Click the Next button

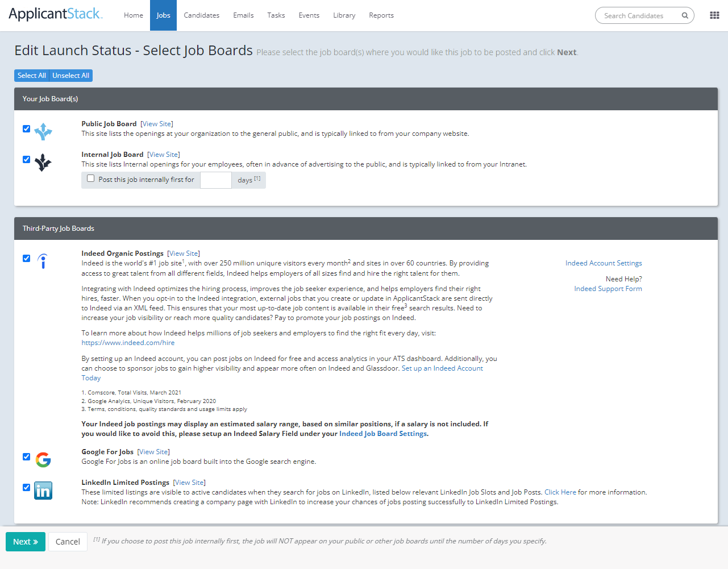[x=25, y=542]
